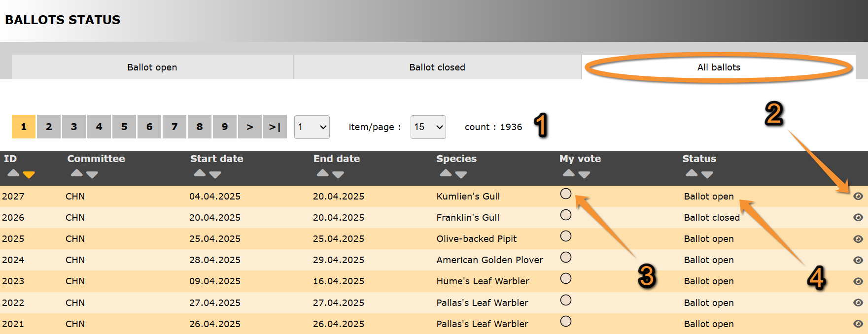Sort Species column descending
Screen dimensions: 868x334
click(461, 174)
